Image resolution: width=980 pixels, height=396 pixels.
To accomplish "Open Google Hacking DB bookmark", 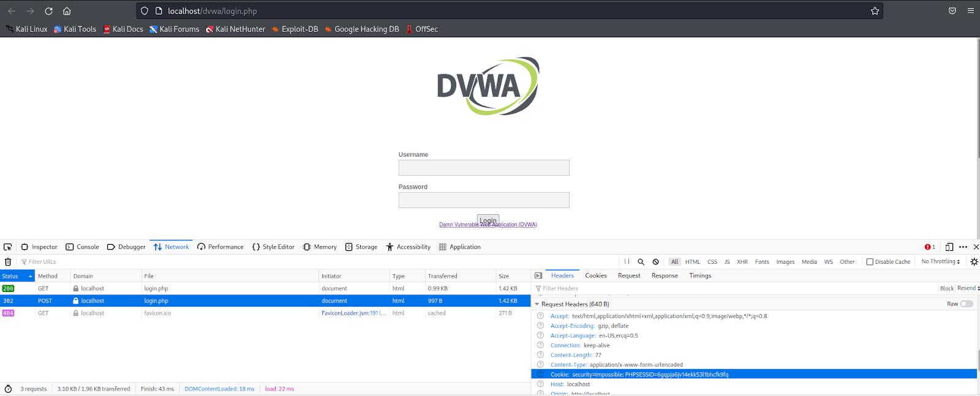I will pyautogui.click(x=361, y=29).
